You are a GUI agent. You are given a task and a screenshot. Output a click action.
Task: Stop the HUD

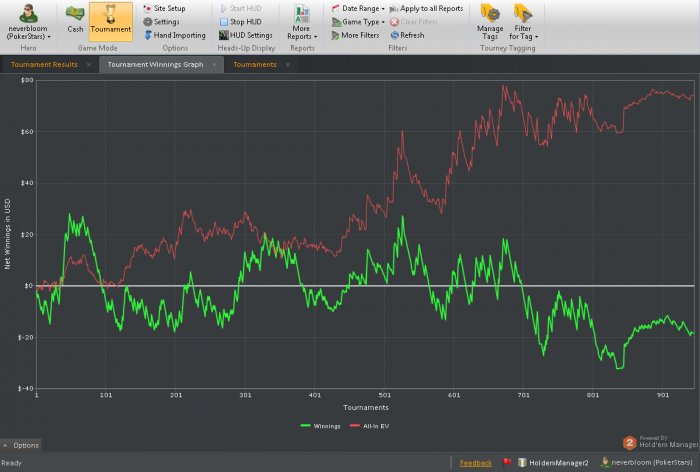pos(245,21)
